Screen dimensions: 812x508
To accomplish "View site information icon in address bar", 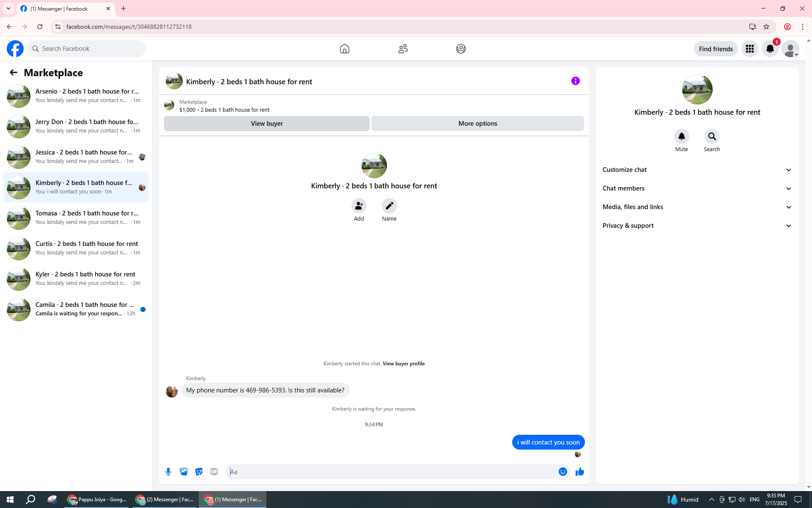I will (58, 27).
